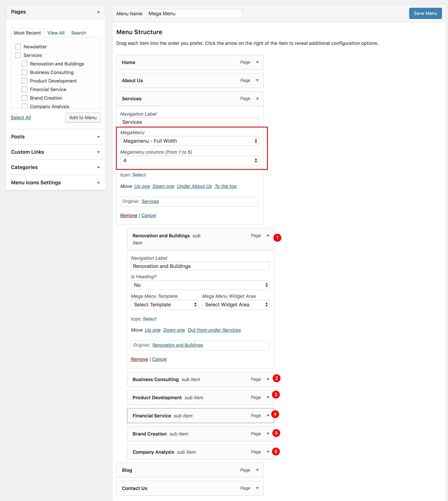Viewport: 448px width, 501px height.
Task: Open the Megamenu columns dropdown
Action: click(x=189, y=161)
